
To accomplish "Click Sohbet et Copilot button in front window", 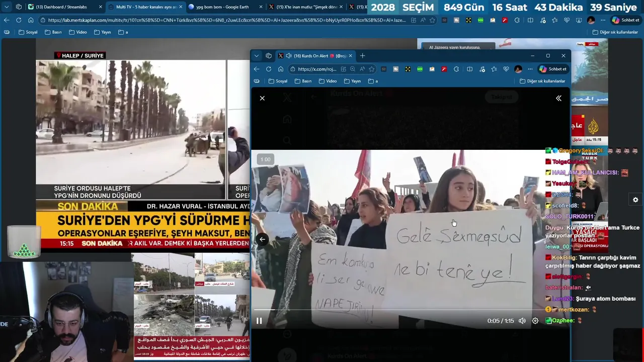I will [x=552, y=69].
